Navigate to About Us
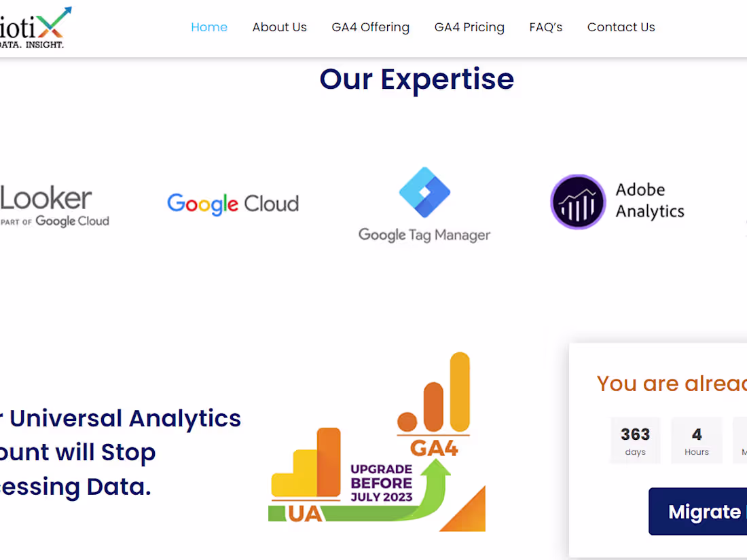Image resolution: width=747 pixels, height=560 pixels. pyautogui.click(x=279, y=27)
